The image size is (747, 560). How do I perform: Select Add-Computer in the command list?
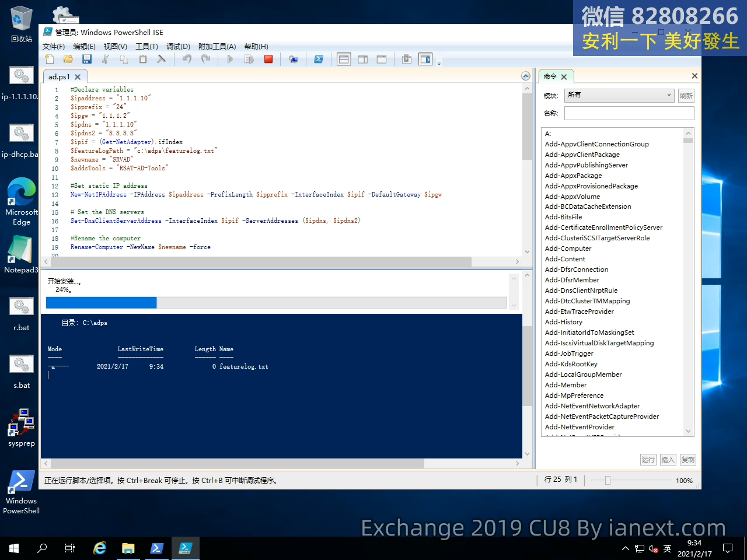[568, 249]
